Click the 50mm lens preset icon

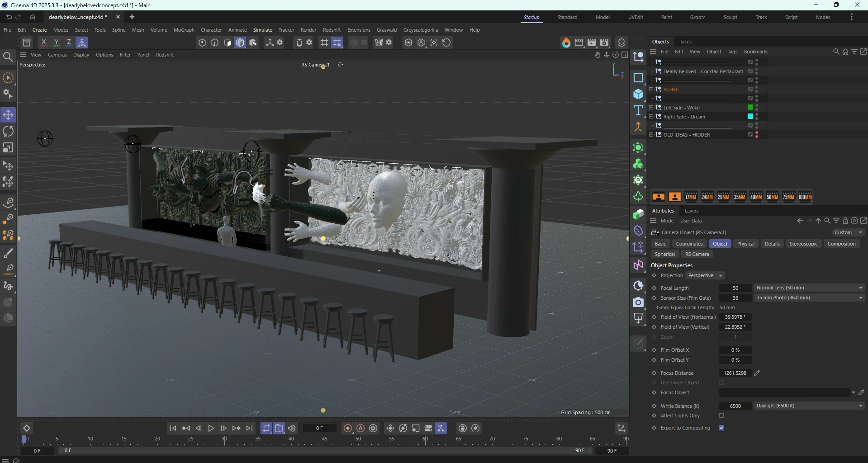point(772,197)
